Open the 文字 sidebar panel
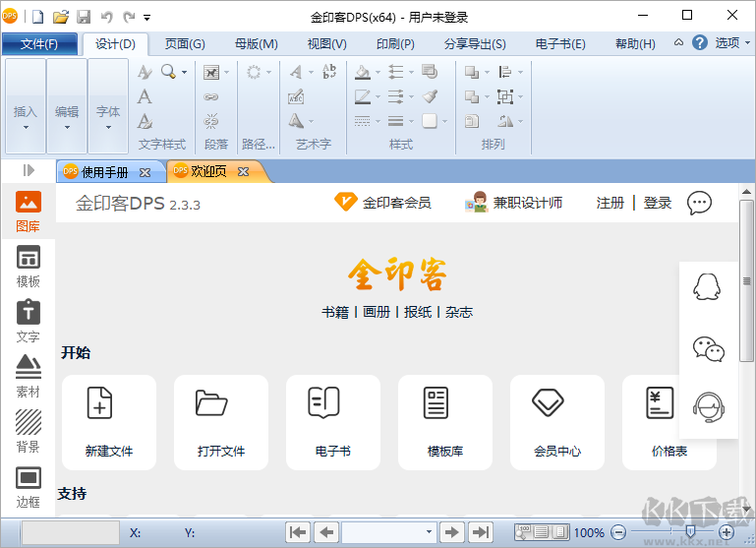The image size is (756, 548). pos(28,322)
